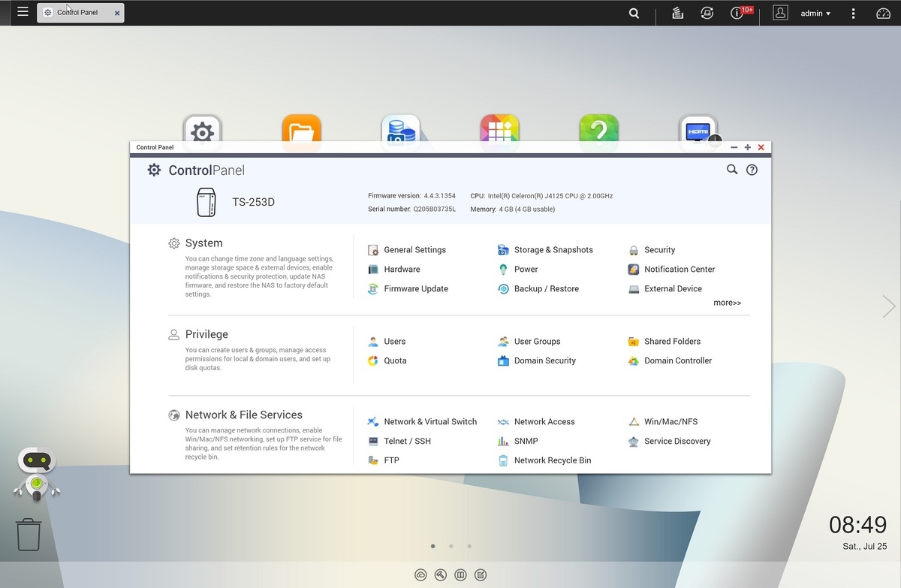901x588 pixels.
Task: Open Domain Controller
Action: pos(670,361)
